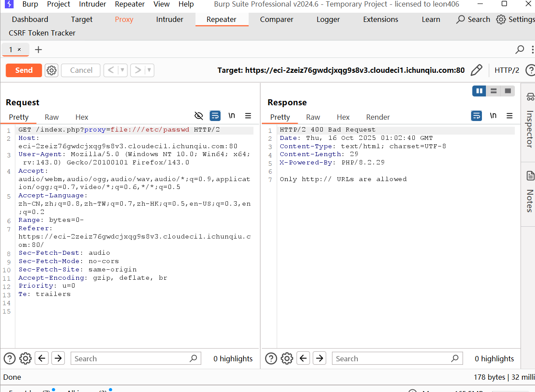The height and width of the screenshot is (392, 535).
Task: Expand the forward history dropdown arrow
Action: point(149,70)
